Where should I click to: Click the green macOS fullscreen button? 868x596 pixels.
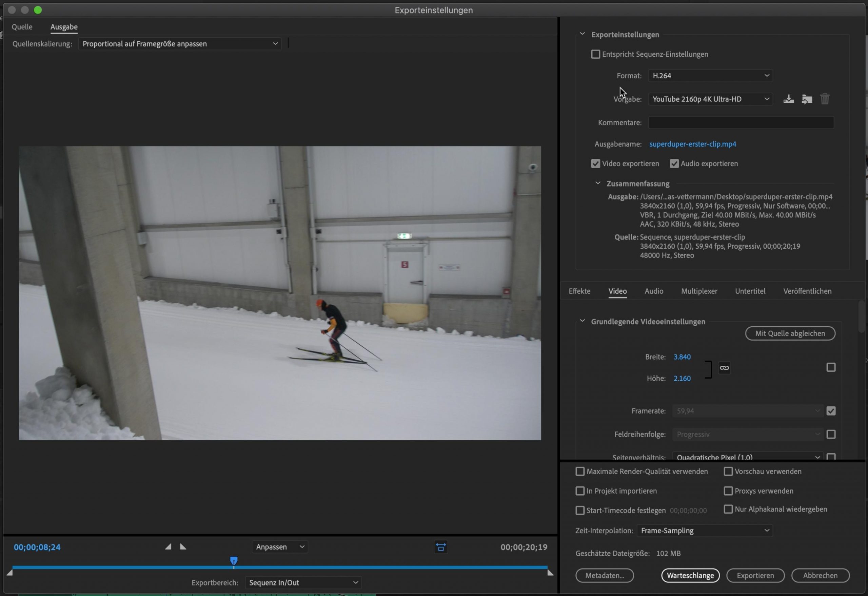pos(38,10)
